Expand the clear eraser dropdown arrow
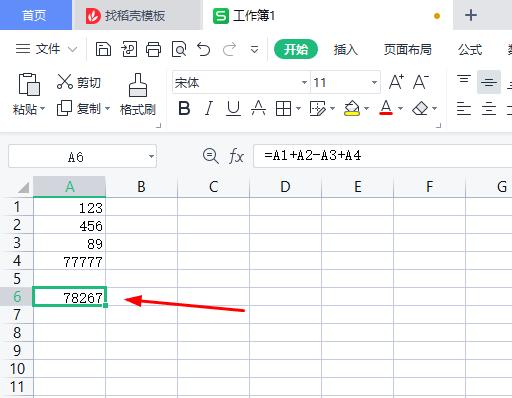 (434, 108)
